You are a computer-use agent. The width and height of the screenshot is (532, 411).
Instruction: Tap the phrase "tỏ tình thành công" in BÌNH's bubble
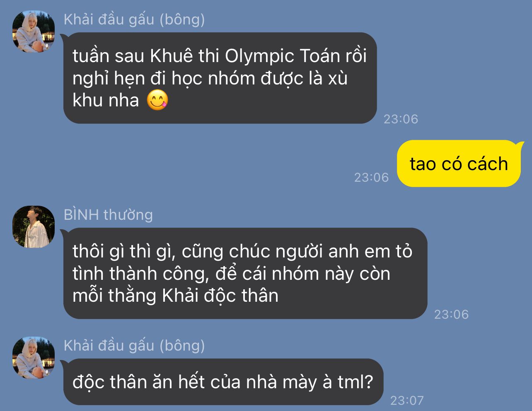point(242,262)
